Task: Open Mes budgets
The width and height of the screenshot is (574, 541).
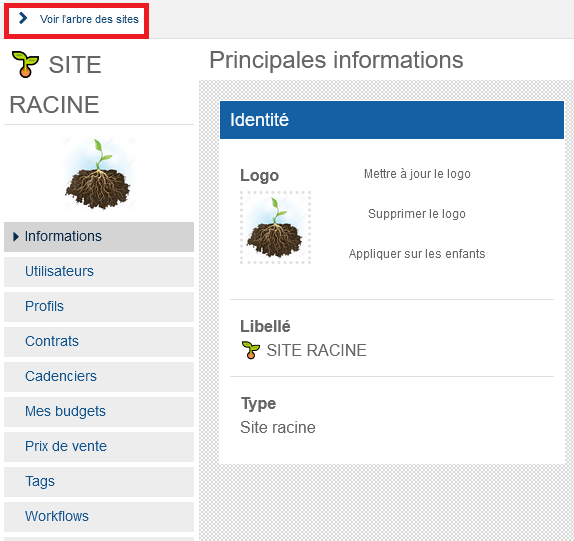Action: [x=99, y=412]
